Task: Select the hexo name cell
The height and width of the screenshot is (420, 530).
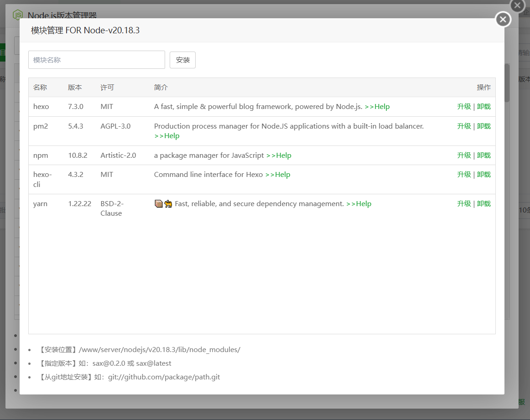Action: pyautogui.click(x=41, y=106)
